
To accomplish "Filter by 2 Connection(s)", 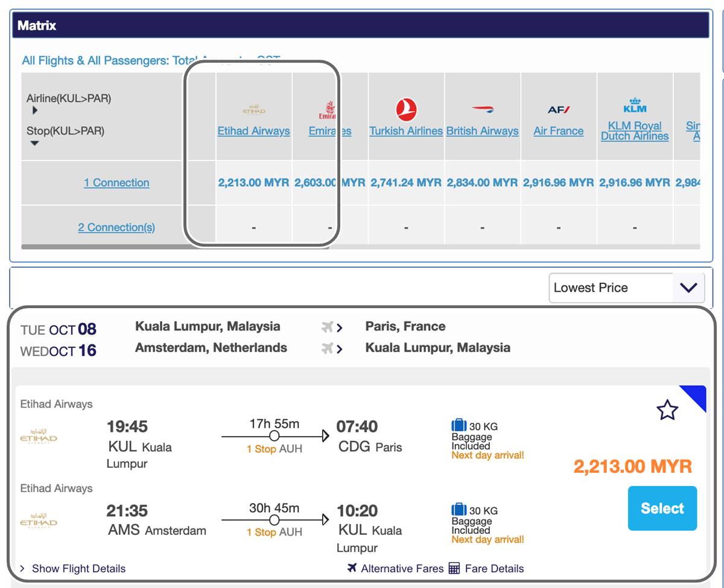I will pos(116,227).
